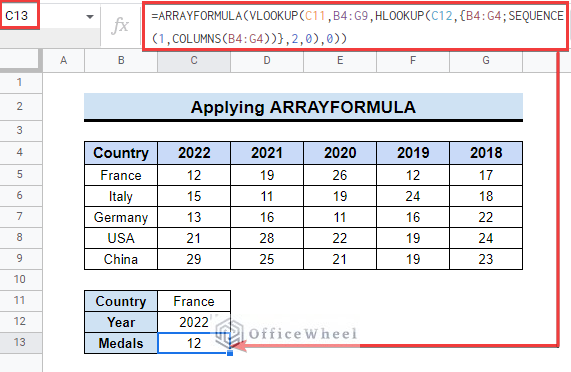Open the Name box dropdown arrow

(x=90, y=16)
